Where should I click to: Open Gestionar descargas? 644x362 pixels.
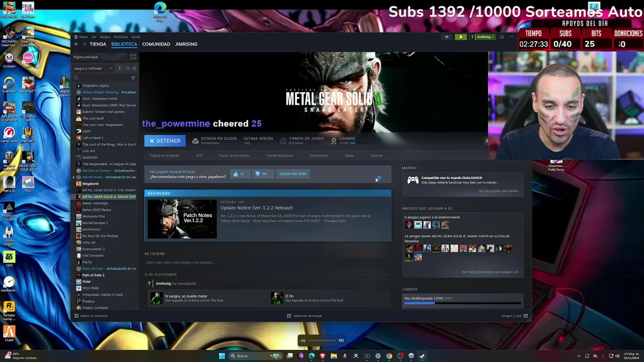click(x=304, y=316)
